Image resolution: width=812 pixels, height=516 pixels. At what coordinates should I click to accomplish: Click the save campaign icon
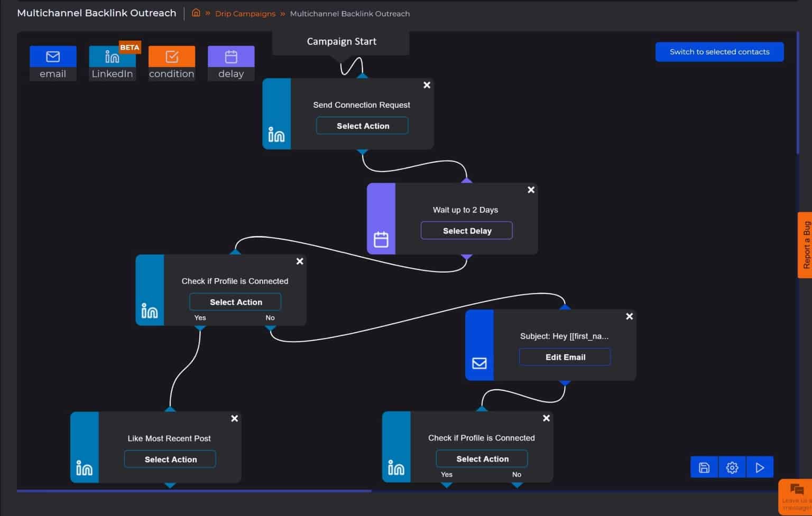(x=704, y=467)
